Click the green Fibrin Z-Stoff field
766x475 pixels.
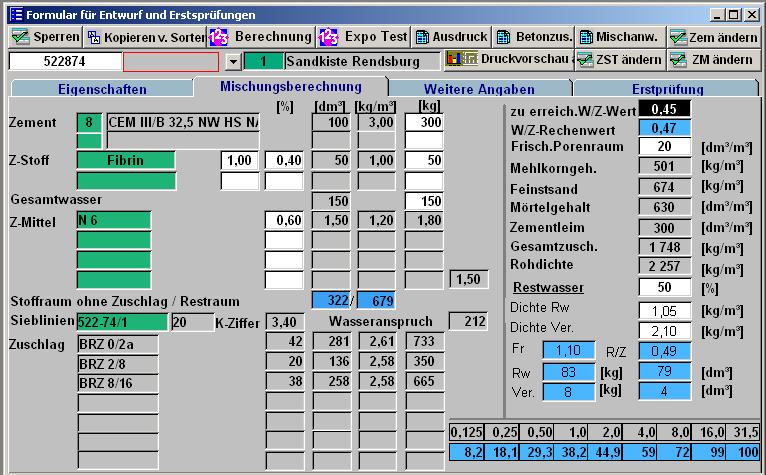126,160
